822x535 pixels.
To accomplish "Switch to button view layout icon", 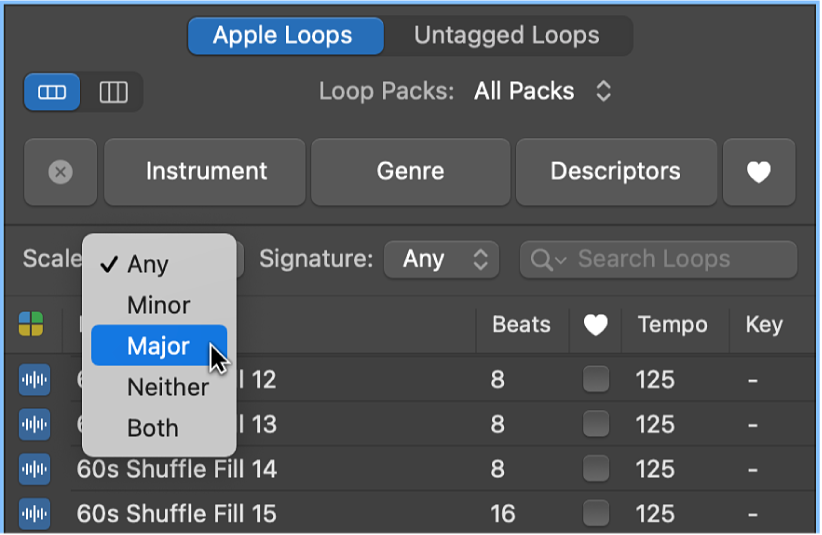I will point(52,93).
